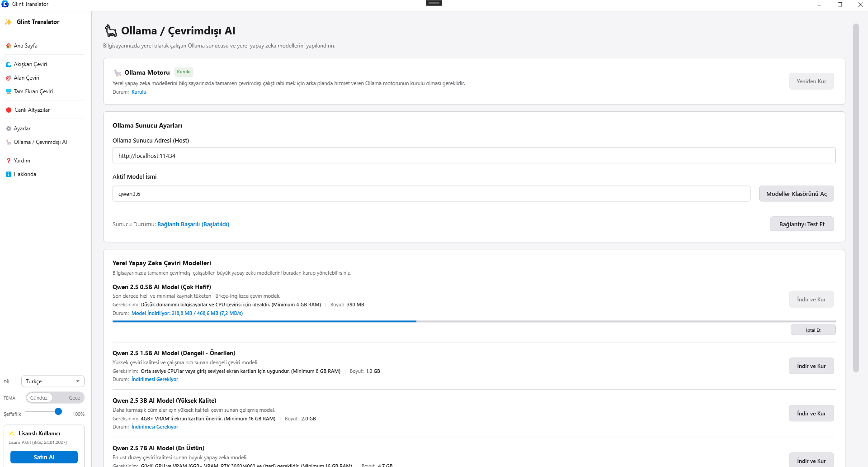The image size is (868, 467).
Task: Open the Ayarlar gear icon
Action: click(x=9, y=129)
